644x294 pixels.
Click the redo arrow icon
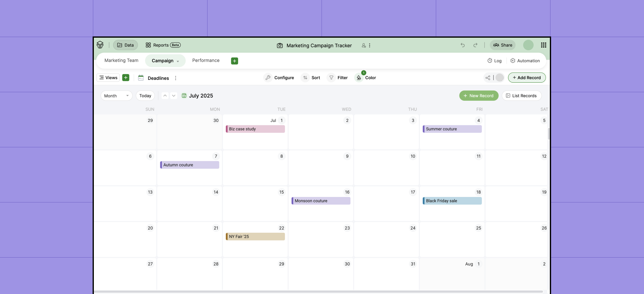point(475,45)
